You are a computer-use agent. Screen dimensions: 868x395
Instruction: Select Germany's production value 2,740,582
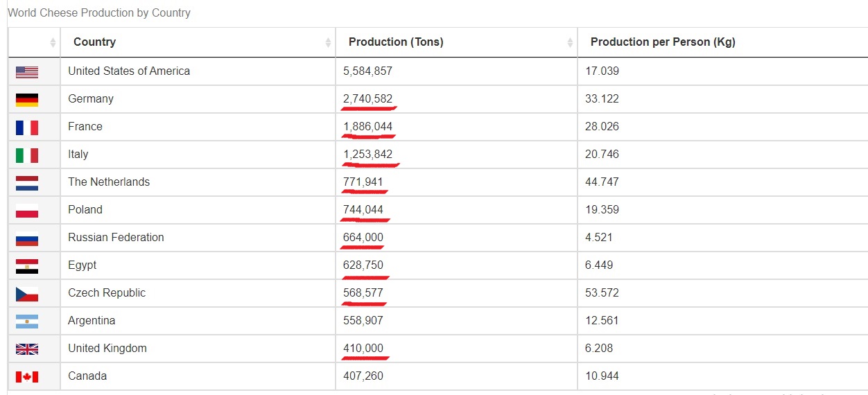click(367, 98)
